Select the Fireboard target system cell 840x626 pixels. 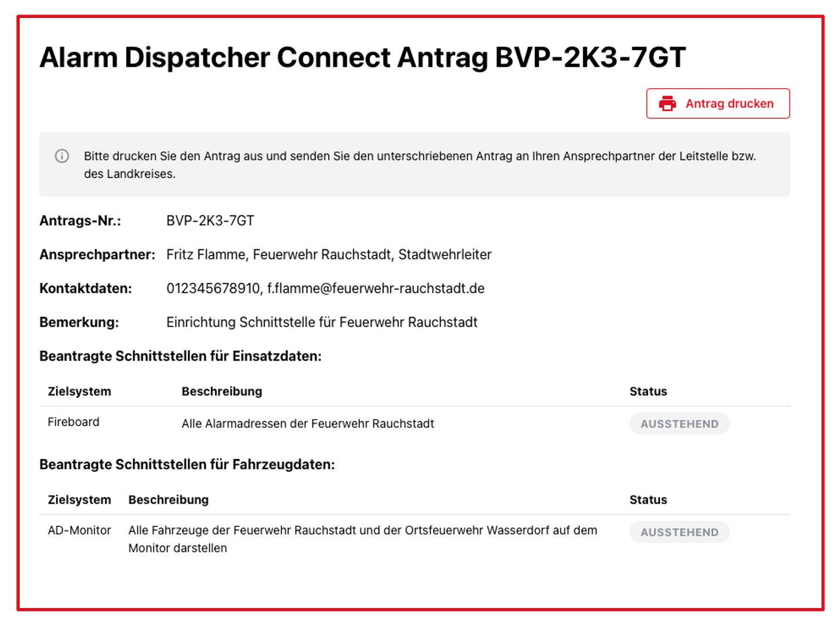click(x=74, y=422)
